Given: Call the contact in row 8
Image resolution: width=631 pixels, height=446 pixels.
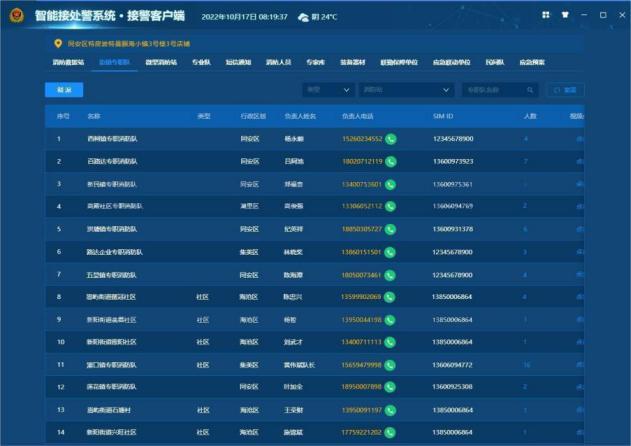Looking at the screenshot, I should coord(389,297).
